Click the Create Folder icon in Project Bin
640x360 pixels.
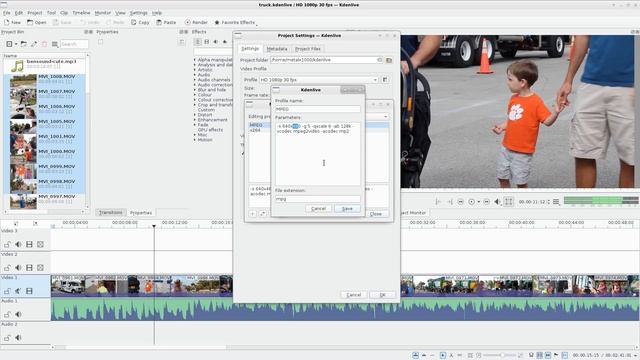24,44
